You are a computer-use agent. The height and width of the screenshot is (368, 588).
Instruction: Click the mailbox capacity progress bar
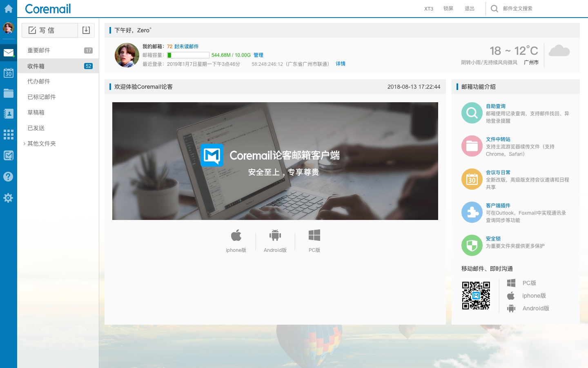coord(188,55)
